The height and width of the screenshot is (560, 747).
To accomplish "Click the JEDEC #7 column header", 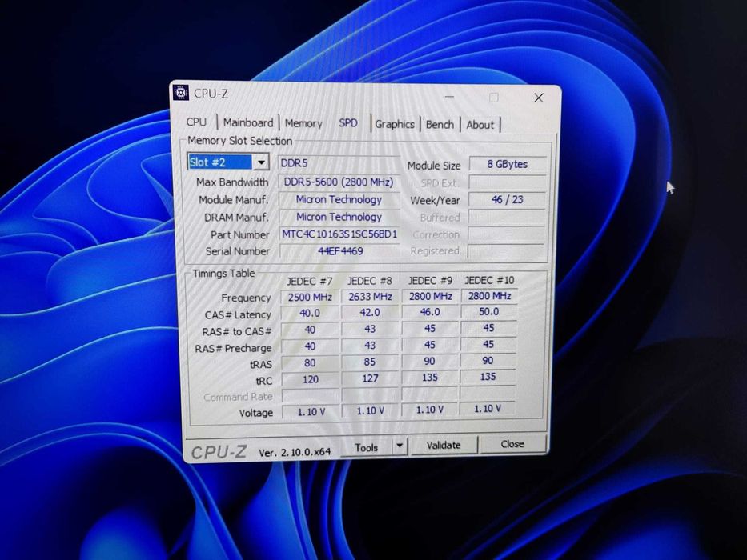I will click(310, 281).
